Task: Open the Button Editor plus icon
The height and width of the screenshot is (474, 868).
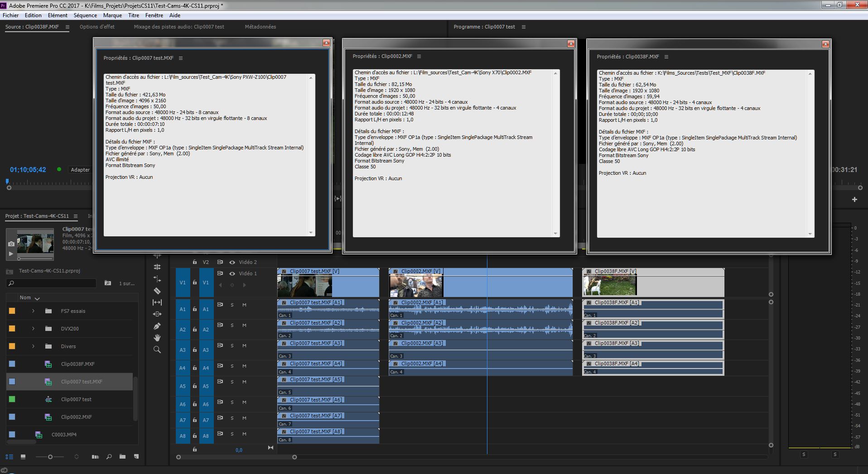Action: tap(854, 199)
